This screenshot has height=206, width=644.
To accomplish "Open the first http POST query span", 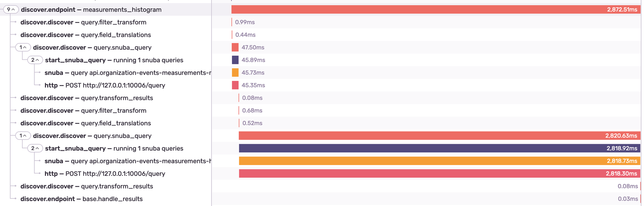I will [105, 85].
